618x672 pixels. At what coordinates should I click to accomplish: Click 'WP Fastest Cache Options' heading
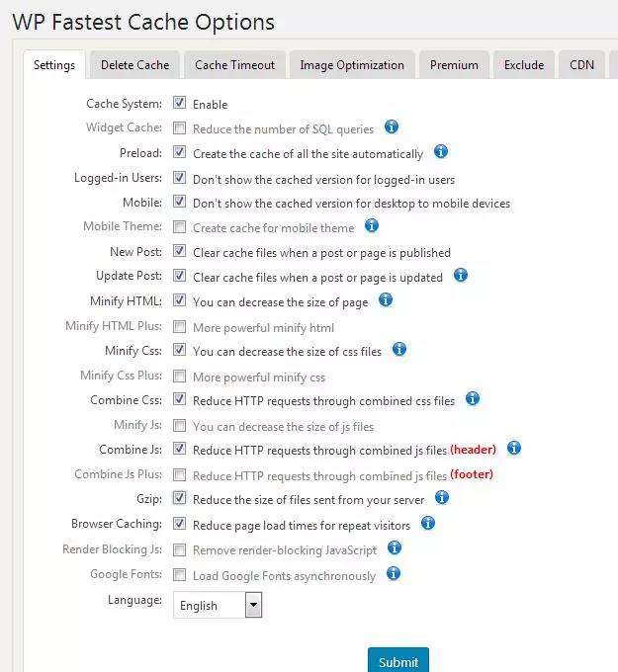coord(143,22)
